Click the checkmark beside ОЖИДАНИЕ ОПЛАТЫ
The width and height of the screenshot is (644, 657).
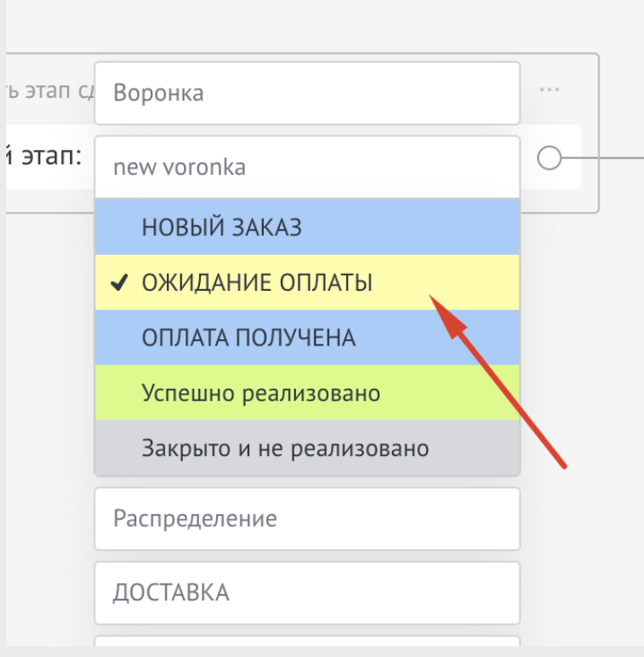pyautogui.click(x=117, y=283)
